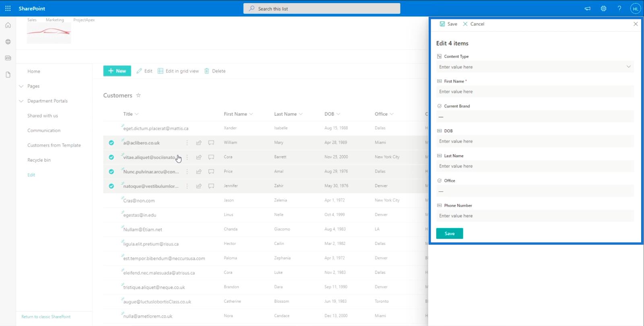Open the Sales top navigation tab
Viewport: 644px width, 326px height.
coord(32,20)
